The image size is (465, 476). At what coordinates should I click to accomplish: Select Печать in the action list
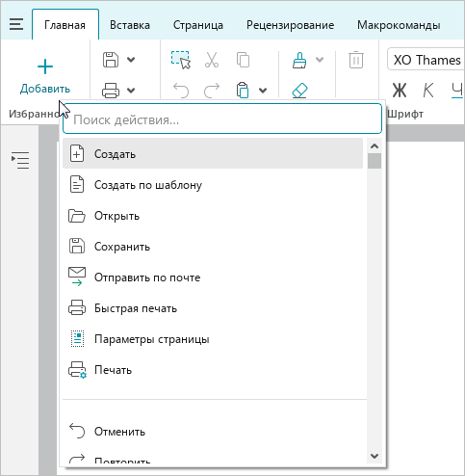(213, 370)
